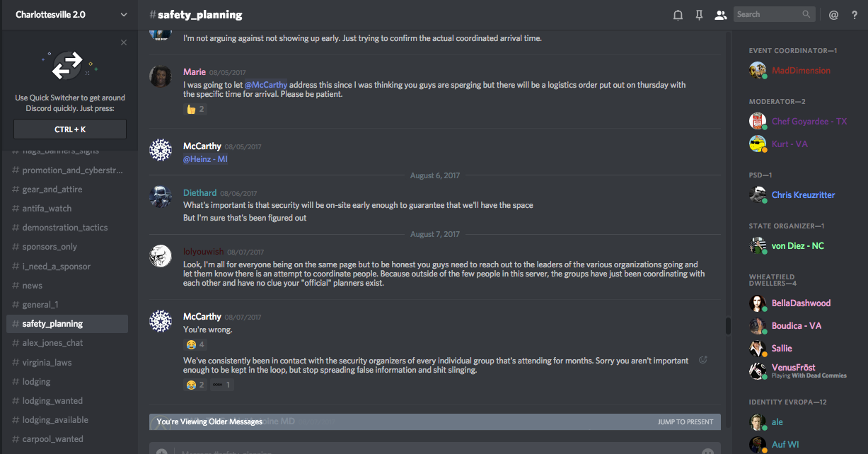Open help via question mark icon

tap(854, 15)
